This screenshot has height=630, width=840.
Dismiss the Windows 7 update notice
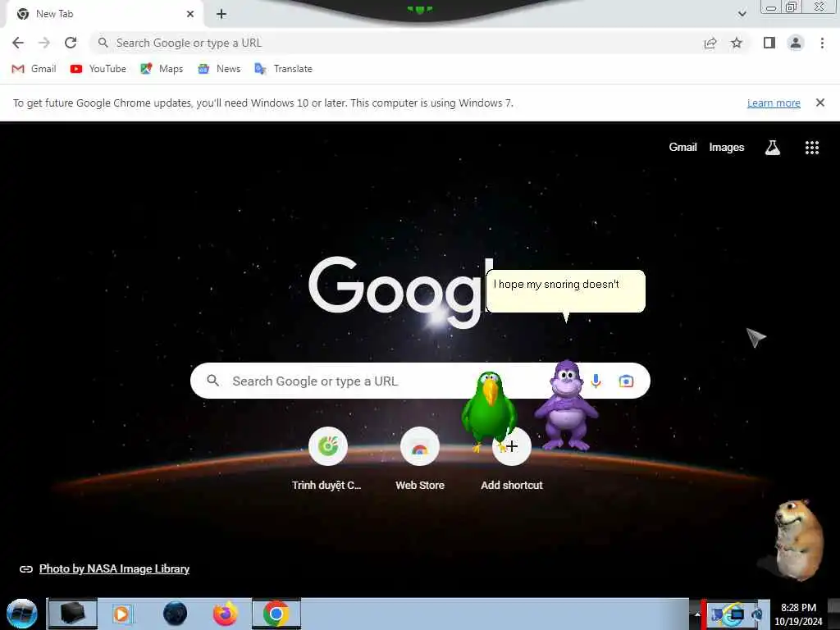819,103
